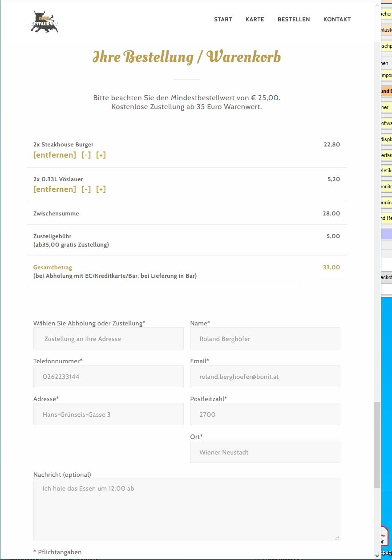Open the START menu item
The width and height of the screenshot is (392, 560).
(x=223, y=20)
